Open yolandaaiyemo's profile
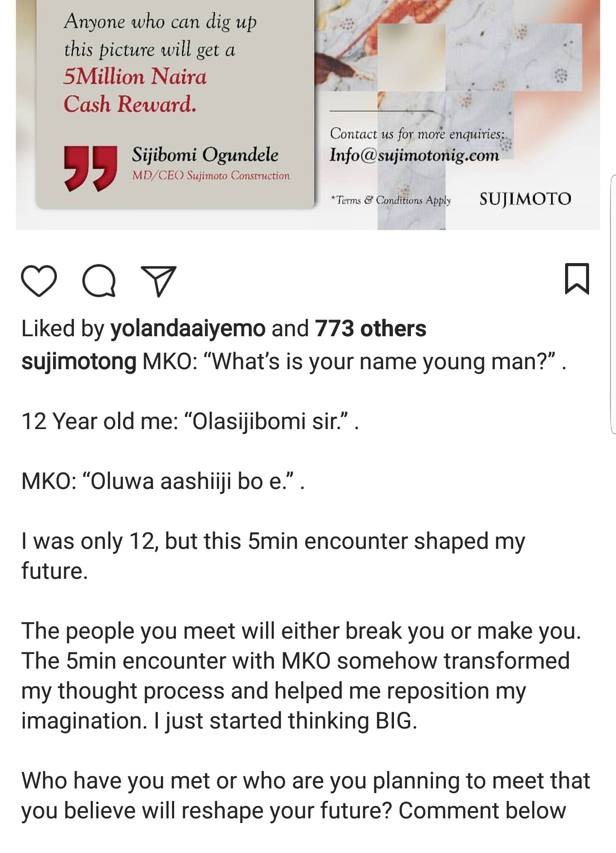 [x=188, y=329]
